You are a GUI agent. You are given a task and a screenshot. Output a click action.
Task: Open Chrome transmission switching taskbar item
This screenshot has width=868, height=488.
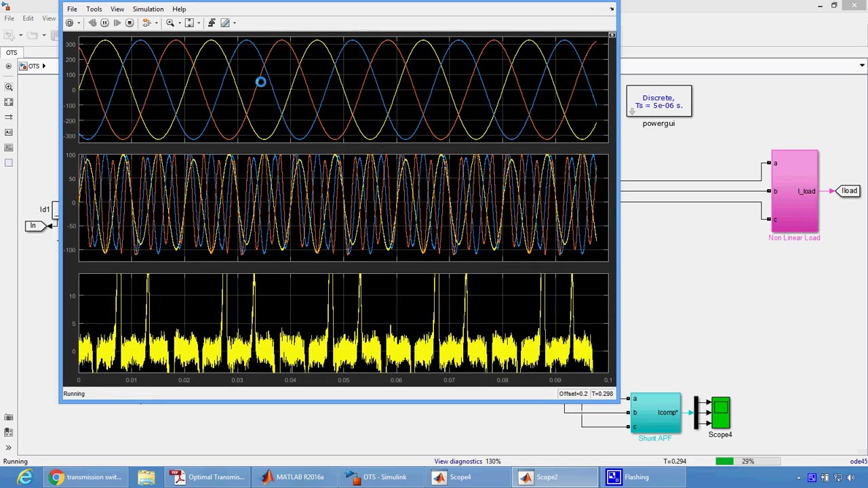(87, 477)
